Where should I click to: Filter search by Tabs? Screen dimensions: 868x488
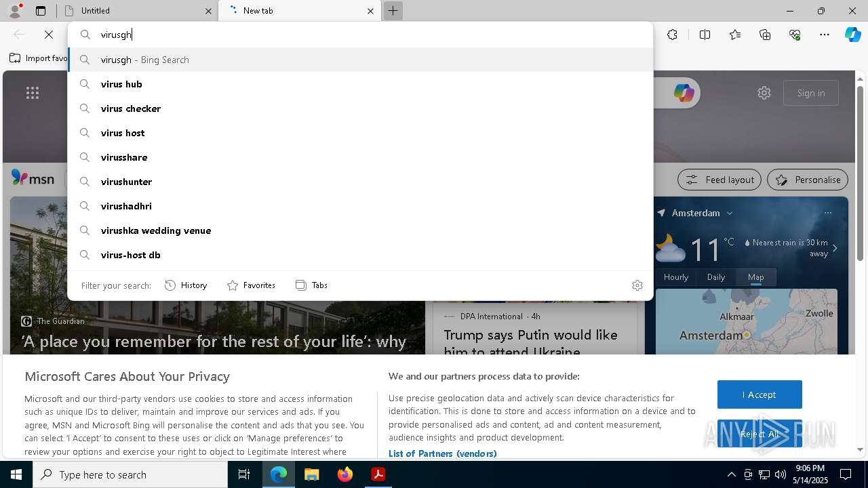(311, 285)
